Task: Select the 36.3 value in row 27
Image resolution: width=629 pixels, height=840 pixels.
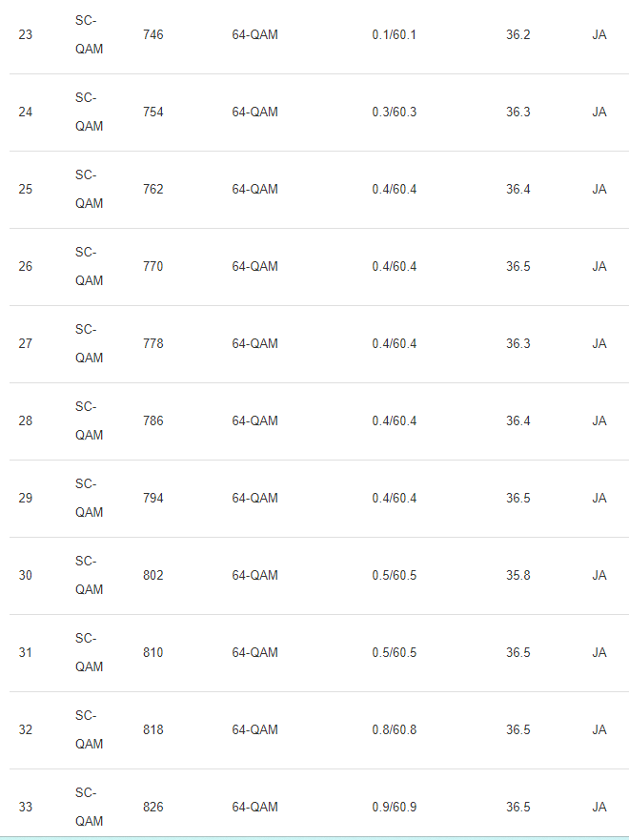Action: click(x=518, y=343)
